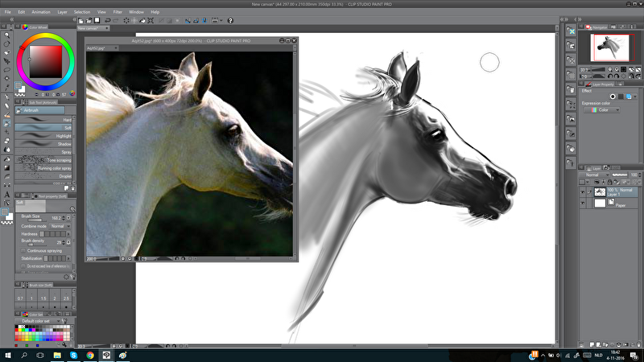Open the Filter menu
This screenshot has height=362, width=644.
click(118, 12)
